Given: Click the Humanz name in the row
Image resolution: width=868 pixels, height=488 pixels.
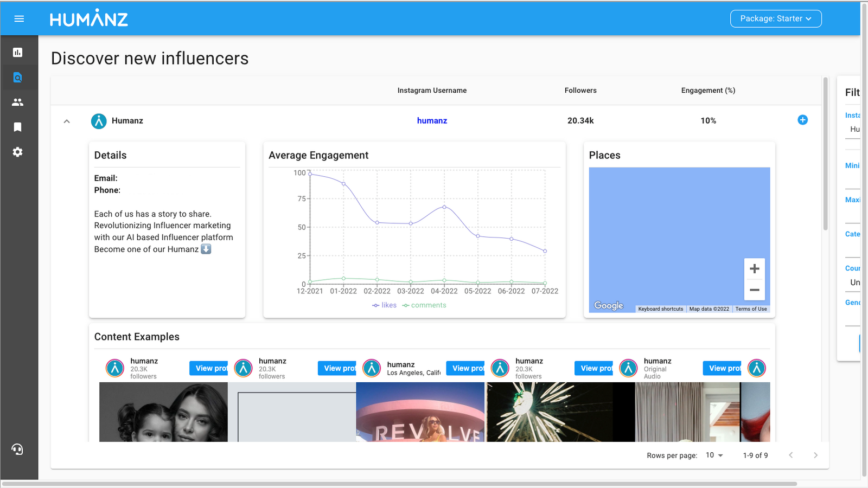Looking at the screenshot, I should click(127, 120).
